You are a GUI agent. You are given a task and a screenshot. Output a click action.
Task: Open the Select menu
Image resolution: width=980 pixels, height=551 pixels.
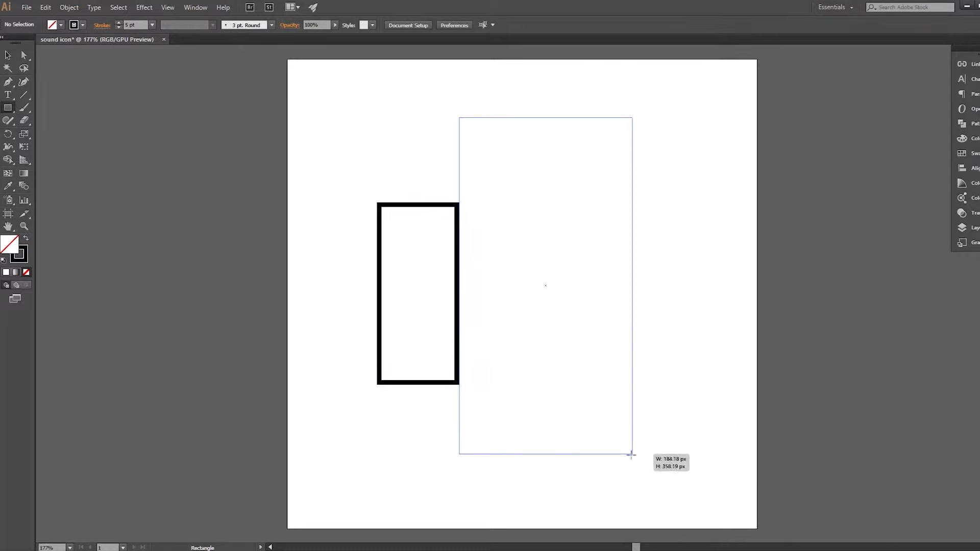coord(118,7)
